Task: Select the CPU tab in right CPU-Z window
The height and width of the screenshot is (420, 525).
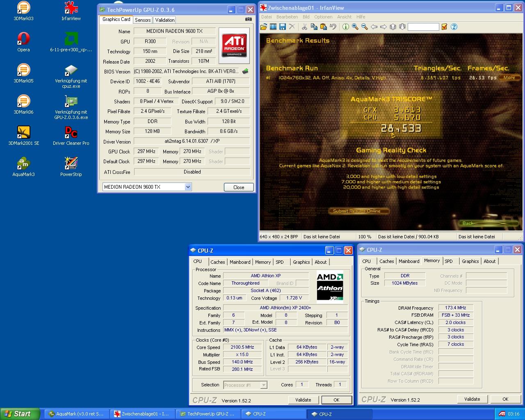Action: pos(367,261)
